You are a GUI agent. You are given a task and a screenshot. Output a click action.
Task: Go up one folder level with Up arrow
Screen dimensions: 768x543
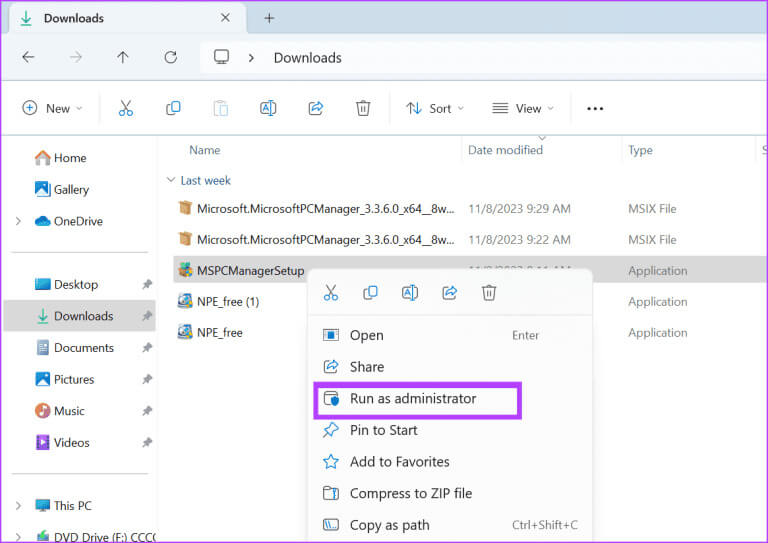pos(122,57)
